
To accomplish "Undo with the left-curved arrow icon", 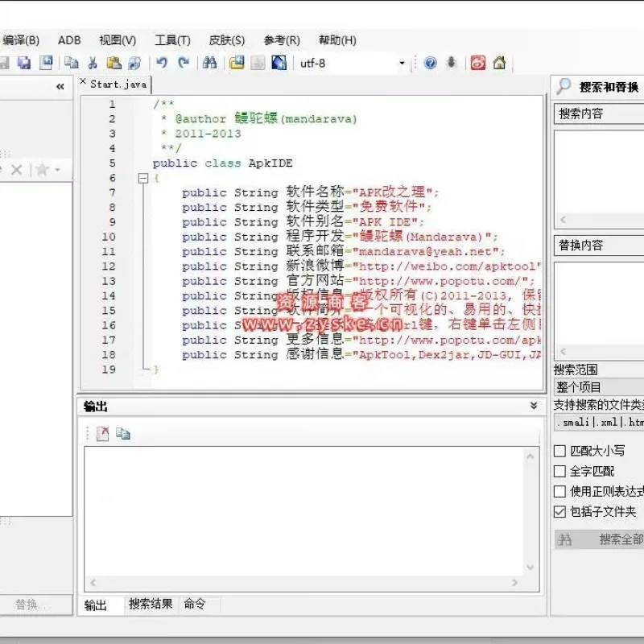I will point(162,63).
